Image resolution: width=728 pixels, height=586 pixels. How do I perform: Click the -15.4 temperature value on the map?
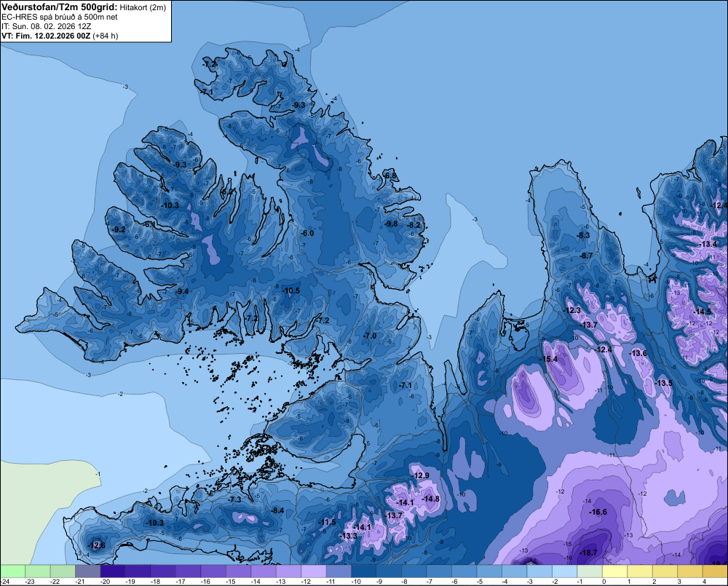pos(548,359)
